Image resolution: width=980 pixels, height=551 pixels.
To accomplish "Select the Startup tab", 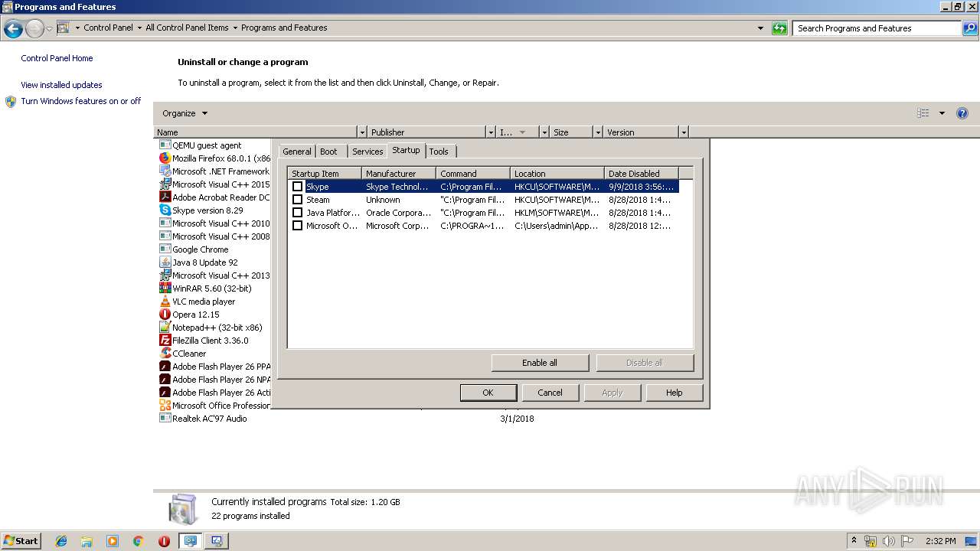I will [406, 150].
